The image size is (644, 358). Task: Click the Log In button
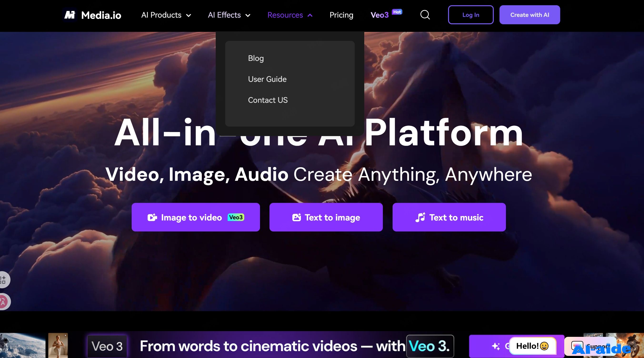point(471,15)
